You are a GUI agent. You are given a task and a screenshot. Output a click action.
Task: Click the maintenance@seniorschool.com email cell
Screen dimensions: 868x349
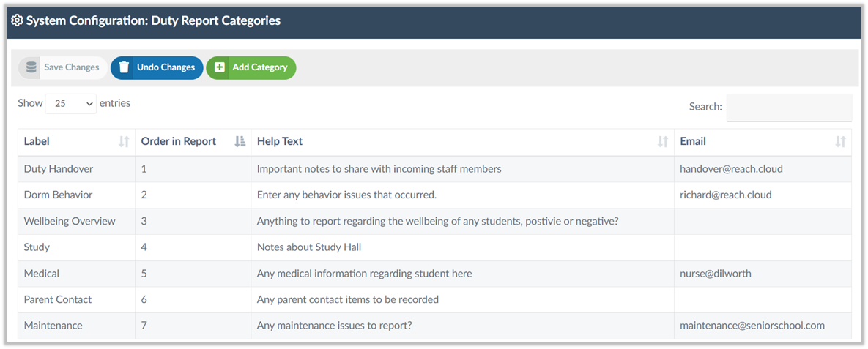[x=752, y=326]
